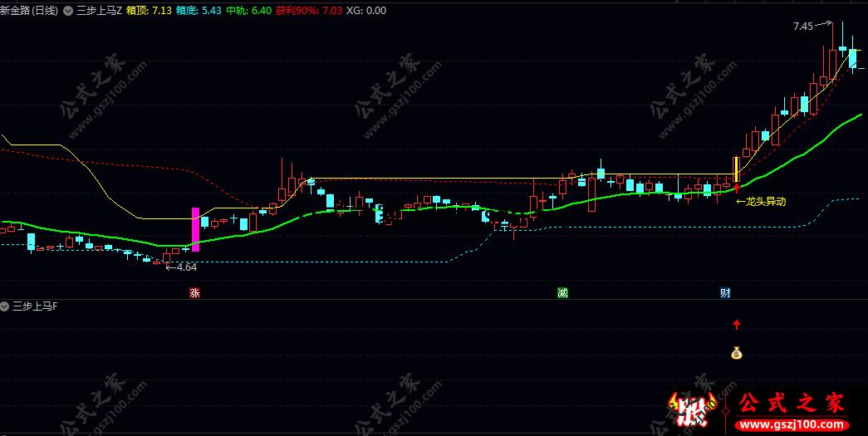Click the 龙头异动 annotation label
This screenshot has height=436, width=868.
click(761, 202)
